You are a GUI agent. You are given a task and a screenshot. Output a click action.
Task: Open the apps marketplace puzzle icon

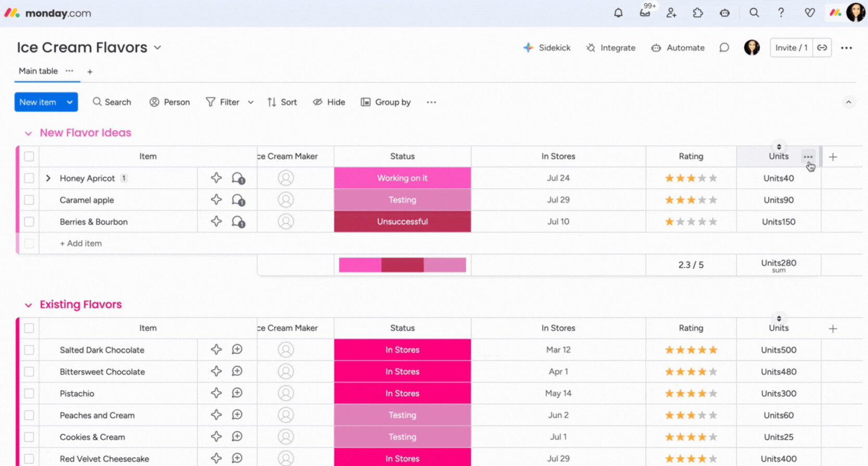coord(698,13)
